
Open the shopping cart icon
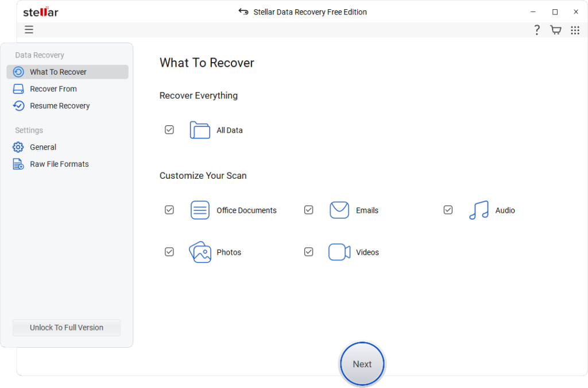click(555, 30)
